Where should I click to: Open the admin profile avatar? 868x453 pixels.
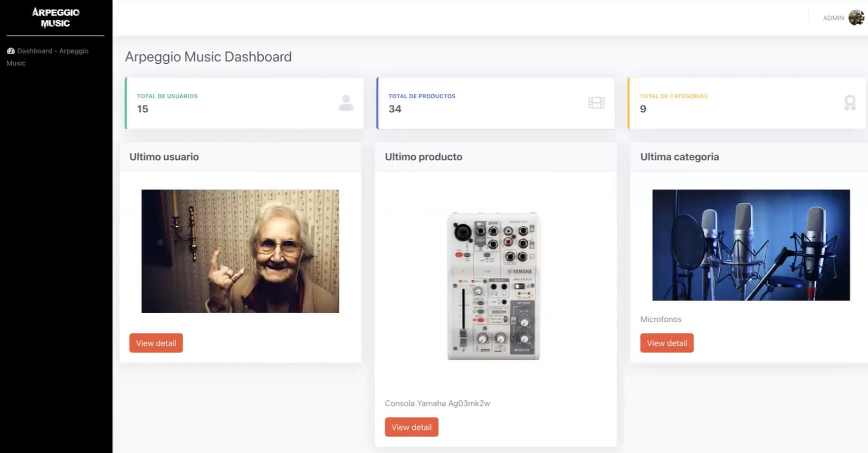click(856, 18)
